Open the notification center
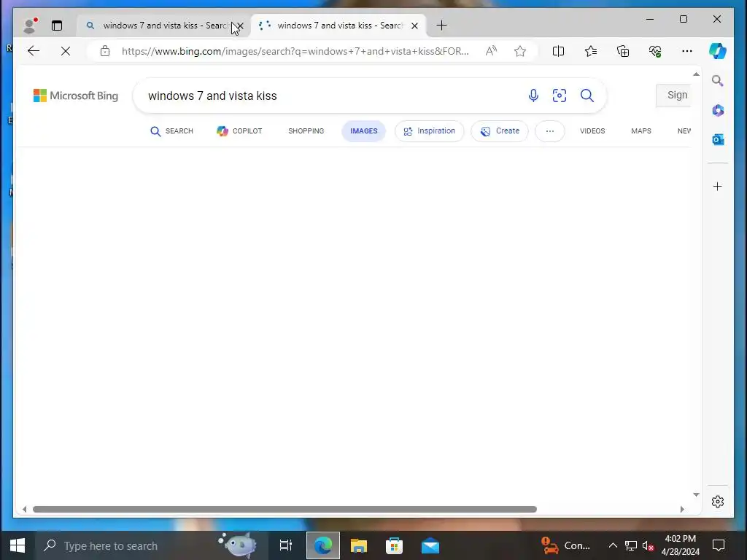The height and width of the screenshot is (560, 747). tap(719, 545)
